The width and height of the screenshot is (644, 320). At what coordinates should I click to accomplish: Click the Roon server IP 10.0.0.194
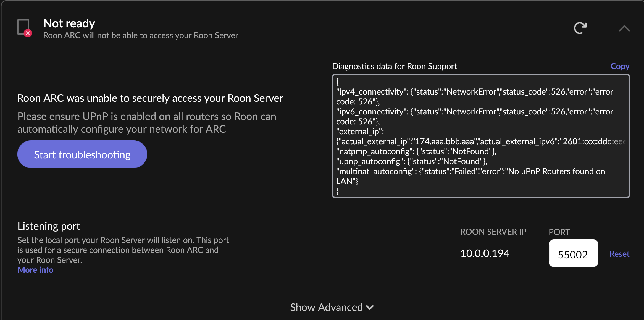click(x=485, y=253)
